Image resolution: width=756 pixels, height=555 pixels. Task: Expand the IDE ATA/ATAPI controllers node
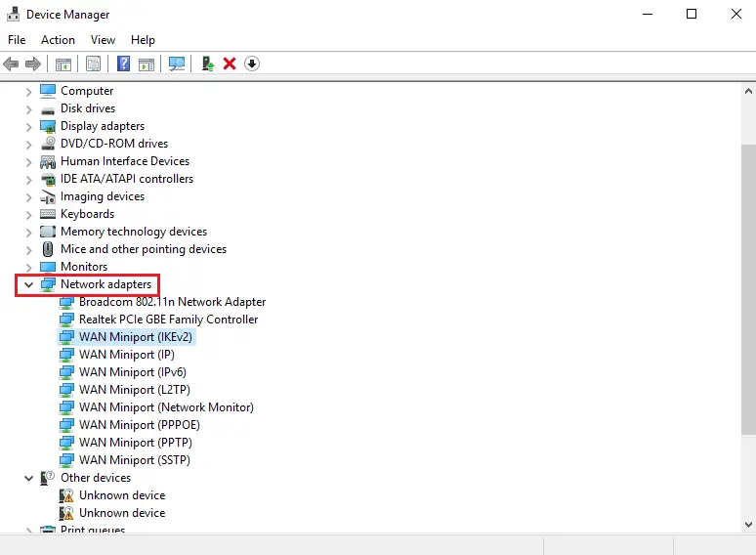pyautogui.click(x=29, y=180)
